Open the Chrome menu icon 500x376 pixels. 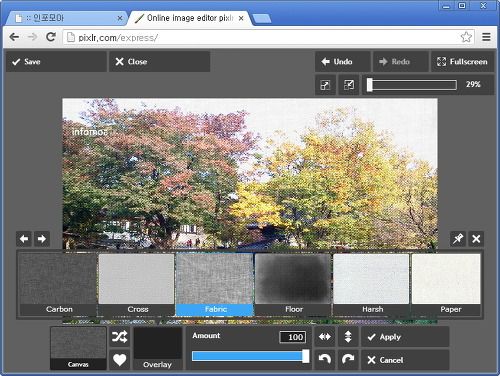pos(486,37)
